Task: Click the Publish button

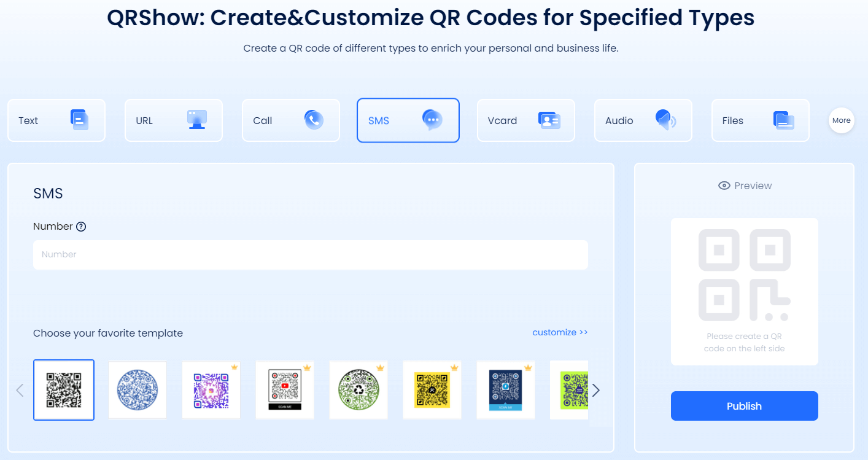Action: [x=745, y=406]
